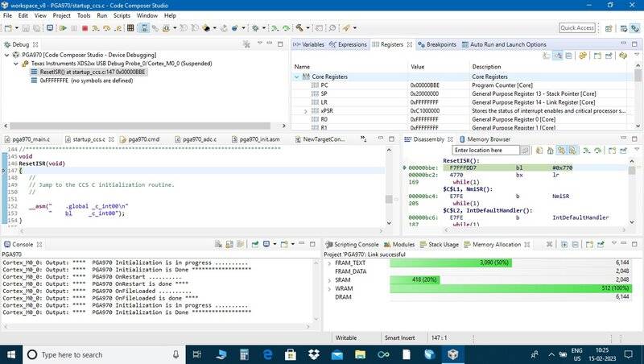Click the search magnifier toolbar icon

tap(332, 28)
